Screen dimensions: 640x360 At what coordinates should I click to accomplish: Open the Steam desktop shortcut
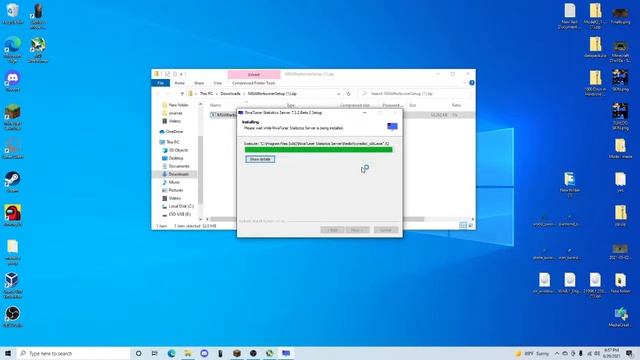(13, 182)
